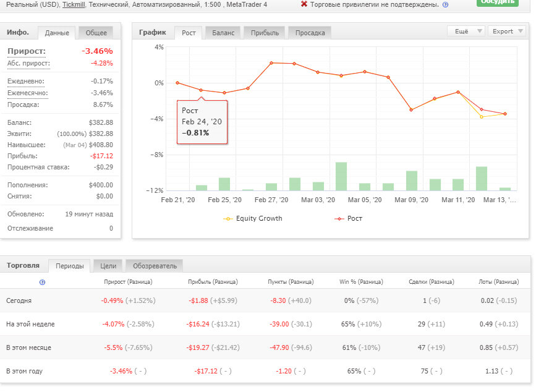The image size is (536, 392).
Task: Click the chart data point at Feb 27 peak
Action: coord(271,63)
